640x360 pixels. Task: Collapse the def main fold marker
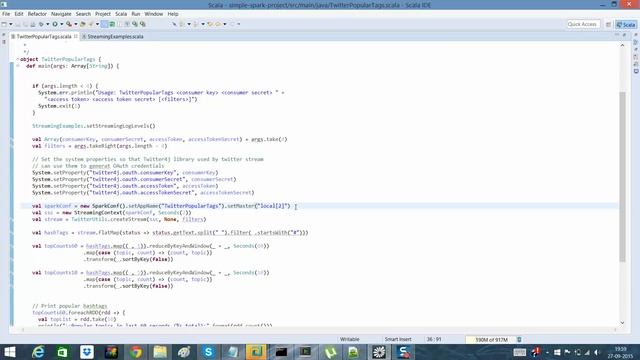(x=18, y=66)
